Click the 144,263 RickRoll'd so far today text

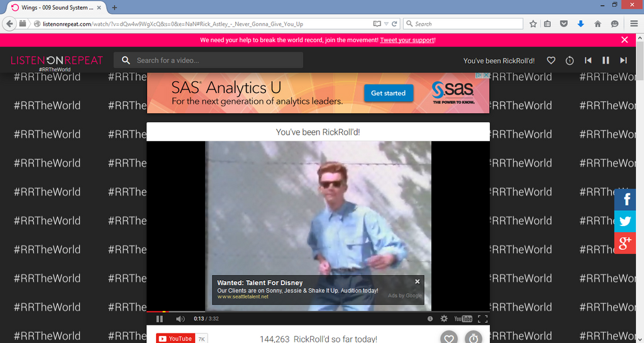[x=318, y=339]
